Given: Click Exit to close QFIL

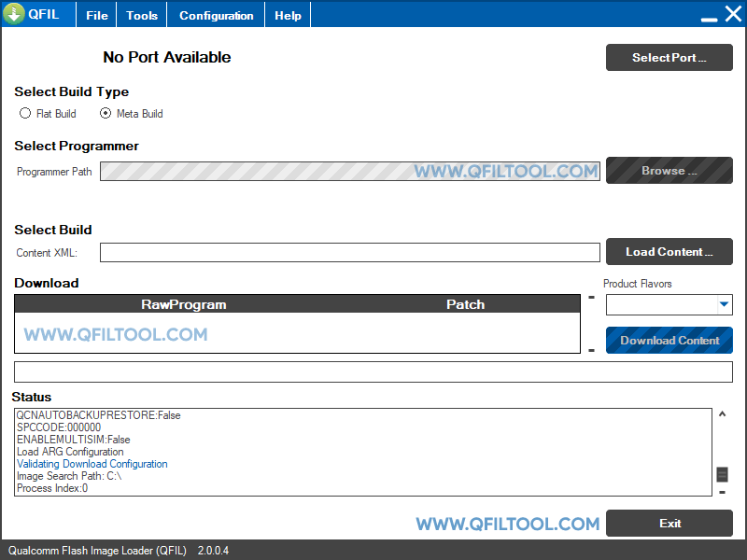Looking at the screenshot, I should coord(669,523).
